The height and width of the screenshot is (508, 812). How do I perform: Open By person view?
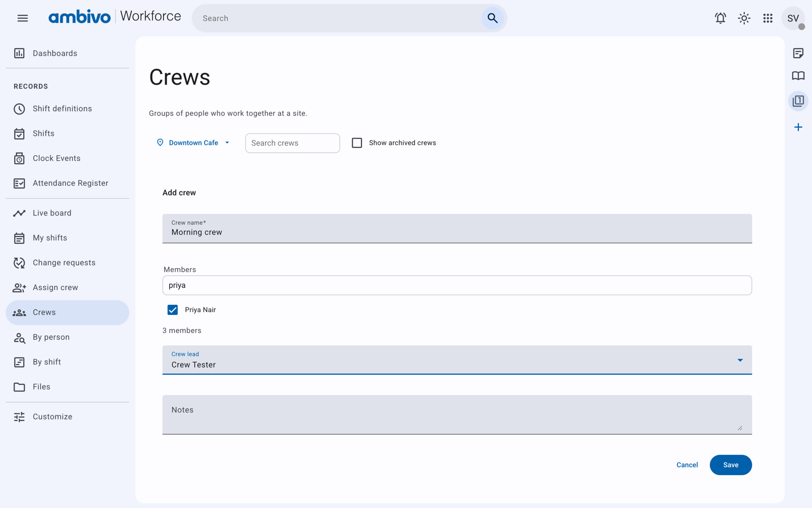68,337
